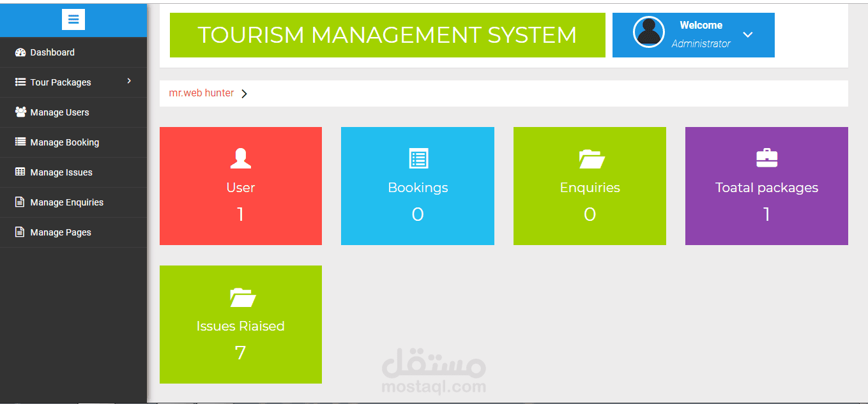Click the Manage Users people icon
The height and width of the screenshot is (404, 868).
pos(20,112)
